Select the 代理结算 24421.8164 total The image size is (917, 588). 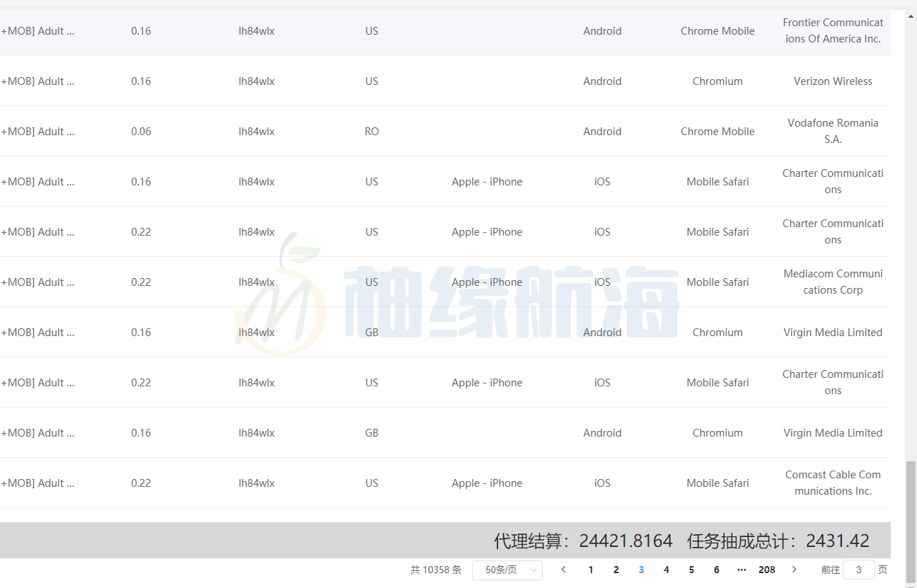[x=583, y=541]
